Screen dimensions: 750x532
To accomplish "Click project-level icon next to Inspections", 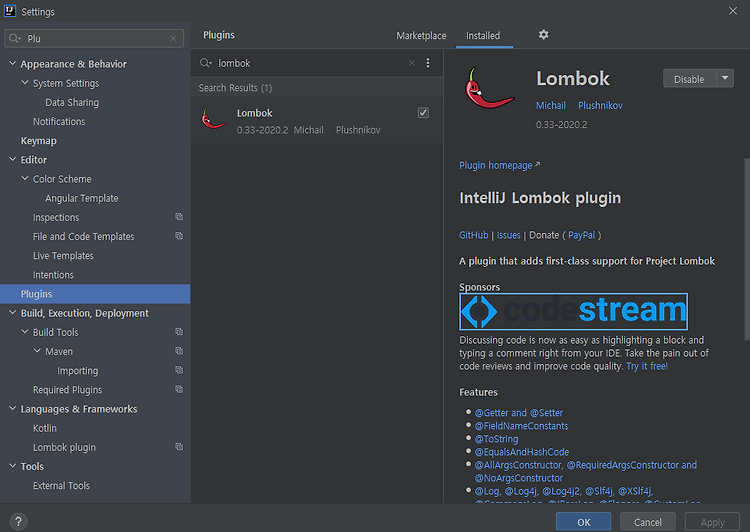I will pyautogui.click(x=179, y=217).
